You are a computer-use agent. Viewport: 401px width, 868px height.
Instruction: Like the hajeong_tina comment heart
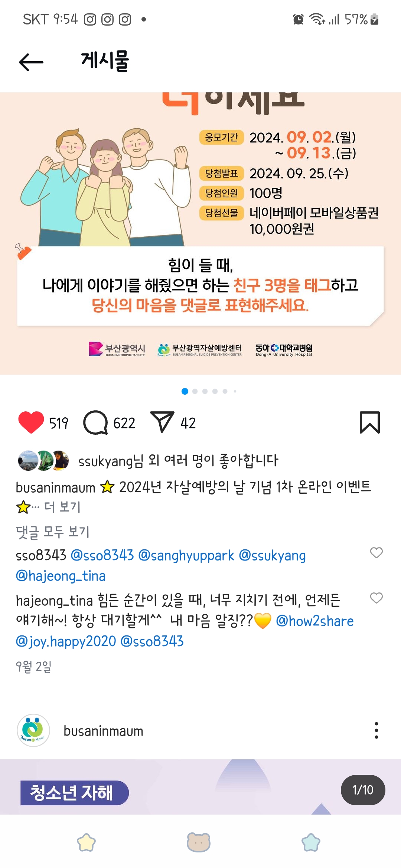pos(376,598)
